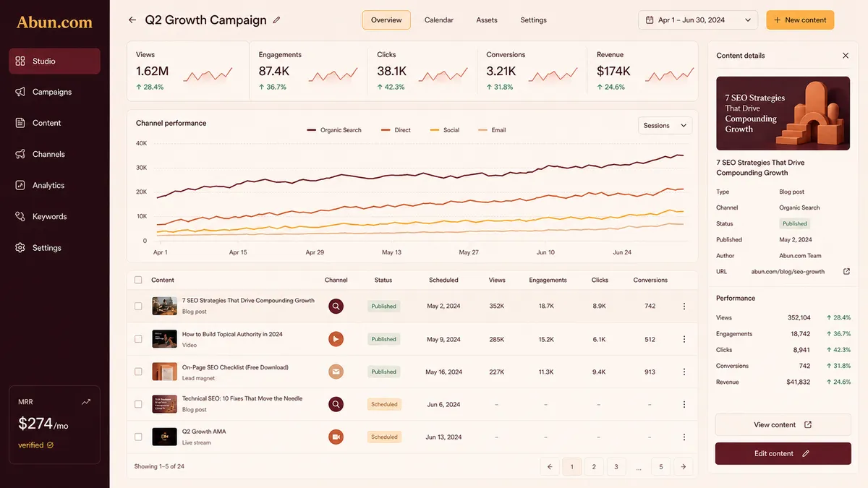Viewport: 868px width, 488px height.
Task: Open the date range dropdown Apr 1 – Jun 30
Action: [x=698, y=20]
